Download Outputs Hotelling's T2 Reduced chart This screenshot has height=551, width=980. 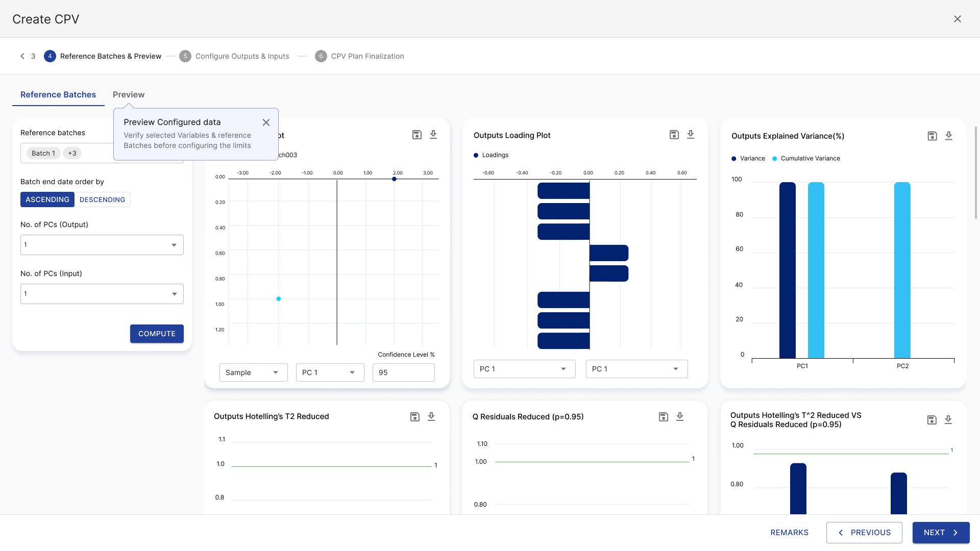(x=431, y=417)
